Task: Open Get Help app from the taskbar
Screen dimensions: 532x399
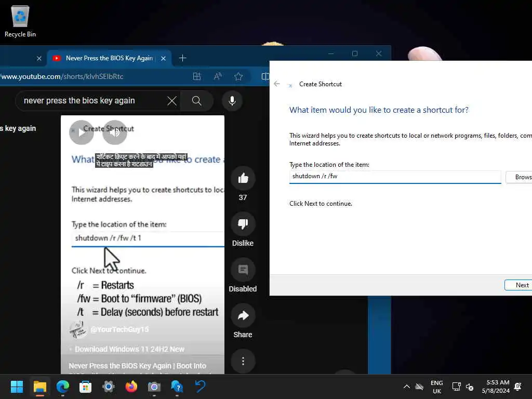Action: (177, 387)
